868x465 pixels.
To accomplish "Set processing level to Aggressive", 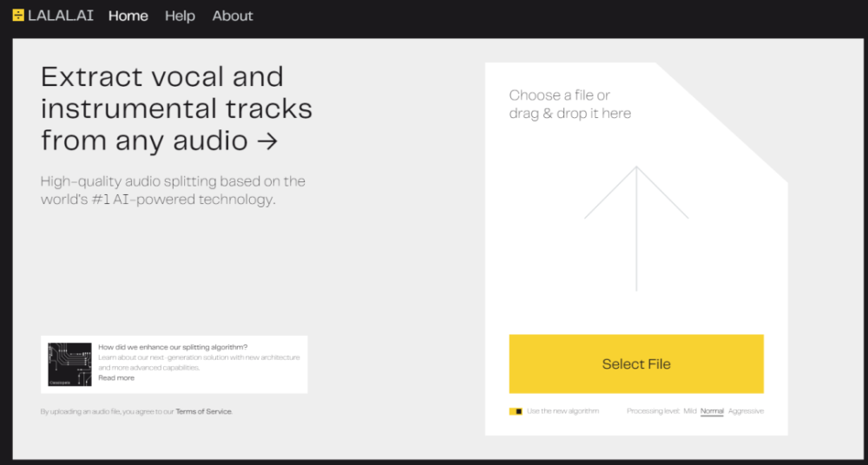I will 746,411.
